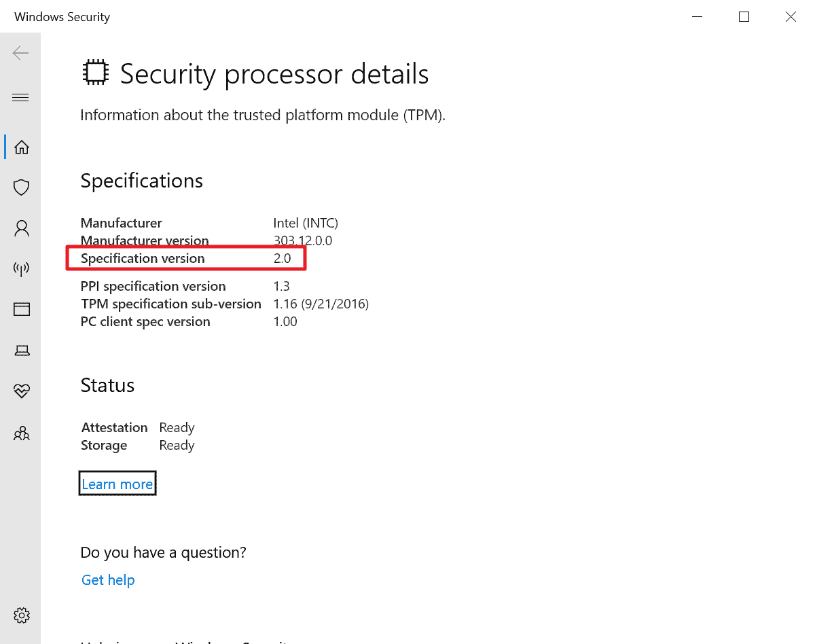Open Device performance & health heart icon

point(22,391)
